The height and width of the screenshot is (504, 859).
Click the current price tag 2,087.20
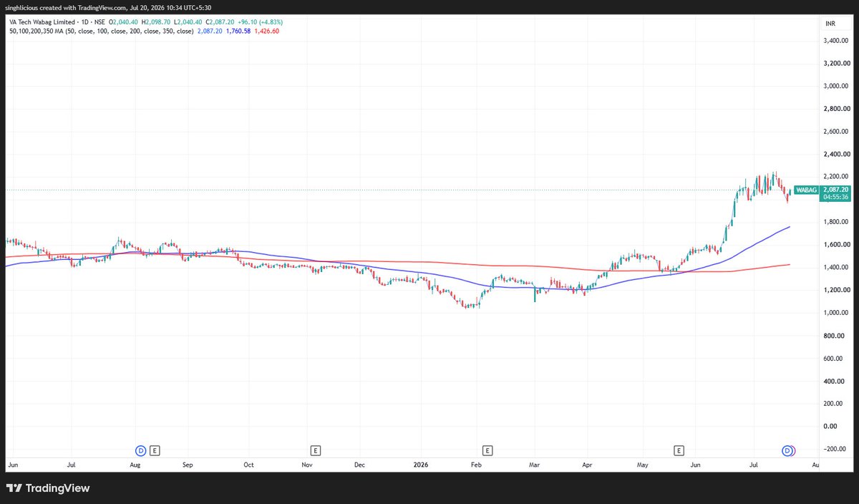pyautogui.click(x=835, y=189)
